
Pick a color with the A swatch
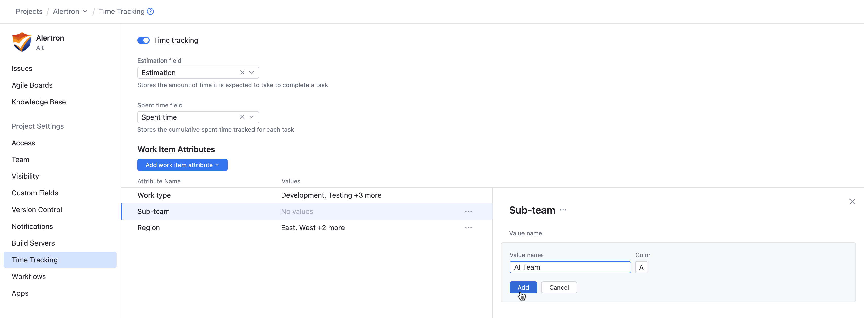tap(641, 267)
